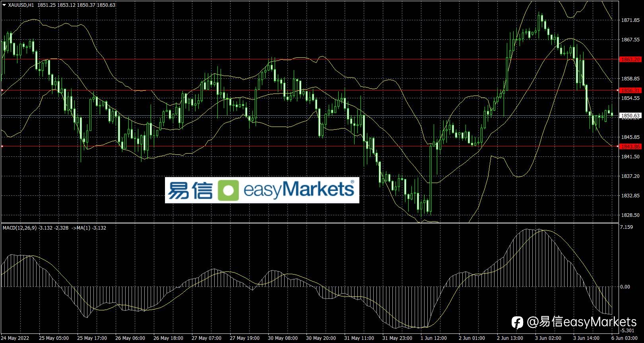Click the -5.301 MACD scale value

tap(627, 331)
